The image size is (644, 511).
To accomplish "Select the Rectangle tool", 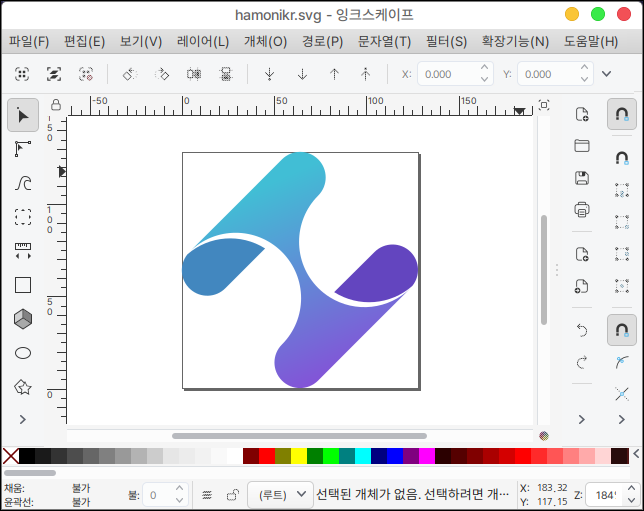I will 22,285.
